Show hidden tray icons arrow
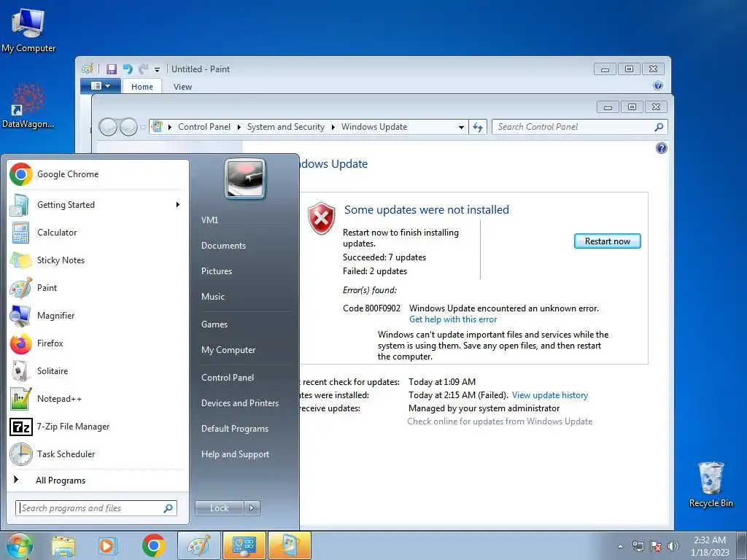Image resolution: width=747 pixels, height=560 pixels. (620, 546)
